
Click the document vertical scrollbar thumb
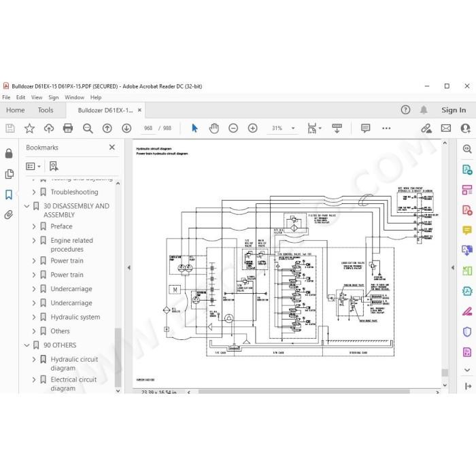[x=445, y=373]
